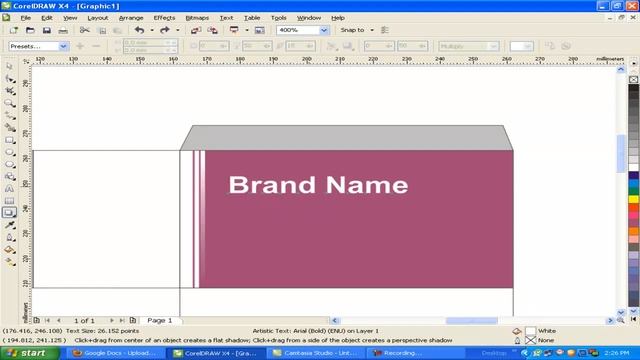
Task: Open the 400% zoom level dropdown
Action: click(324, 30)
